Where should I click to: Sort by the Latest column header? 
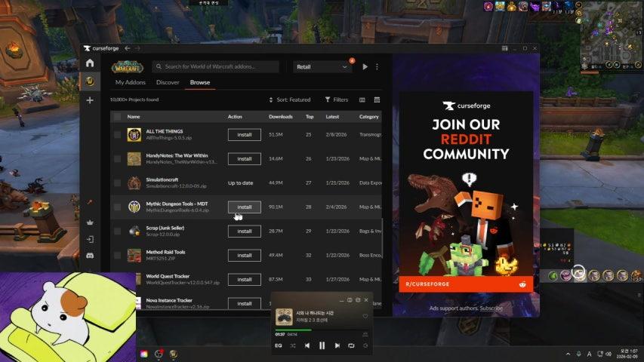pos(332,117)
